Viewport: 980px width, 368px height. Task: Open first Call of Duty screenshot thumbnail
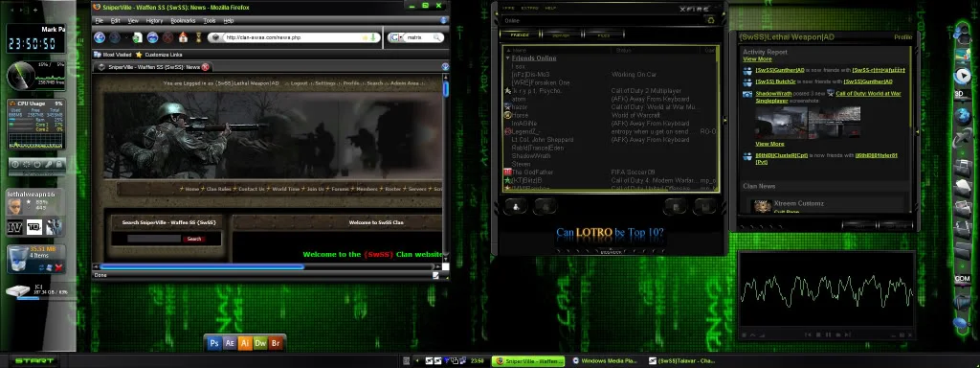(x=781, y=122)
